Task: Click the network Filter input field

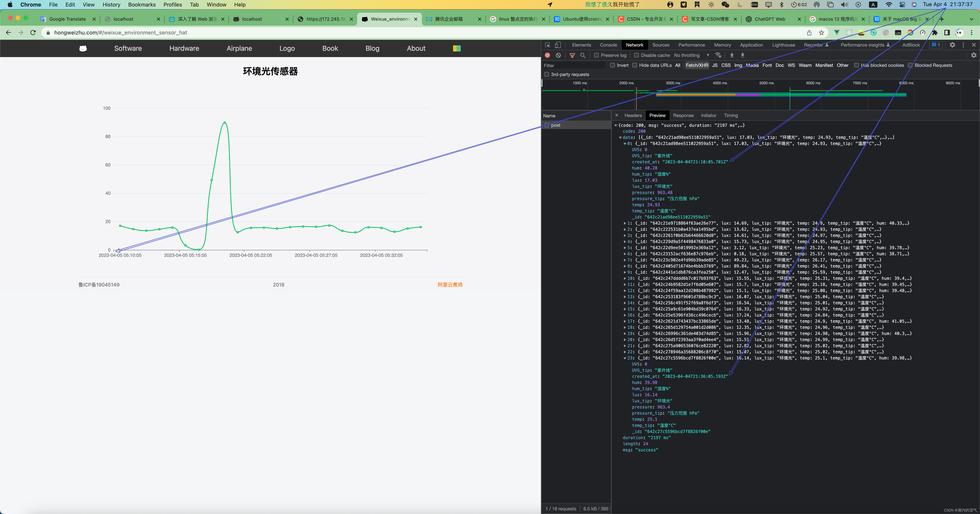Action: coord(574,65)
